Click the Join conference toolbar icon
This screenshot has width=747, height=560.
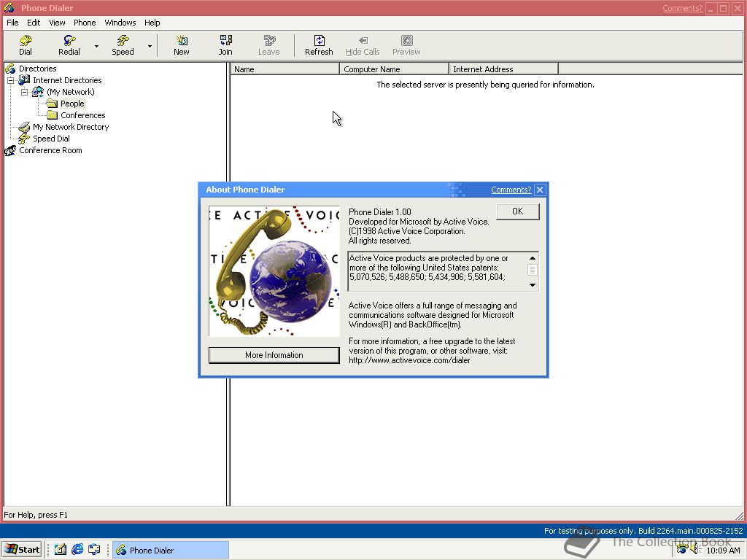(x=225, y=45)
